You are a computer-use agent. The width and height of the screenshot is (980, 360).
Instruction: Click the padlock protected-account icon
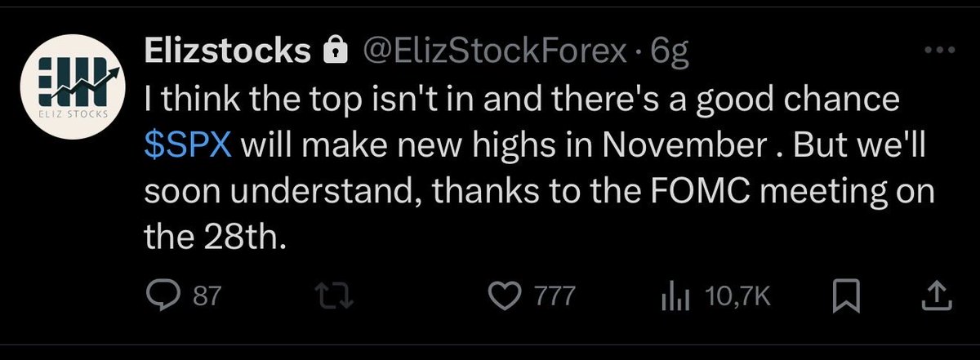(332, 53)
